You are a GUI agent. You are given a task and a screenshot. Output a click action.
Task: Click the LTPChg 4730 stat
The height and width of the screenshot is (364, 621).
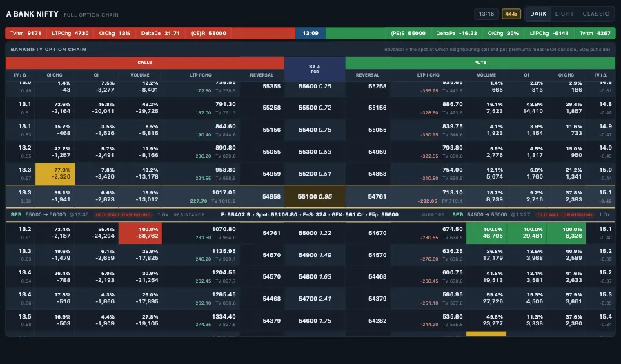pos(70,33)
